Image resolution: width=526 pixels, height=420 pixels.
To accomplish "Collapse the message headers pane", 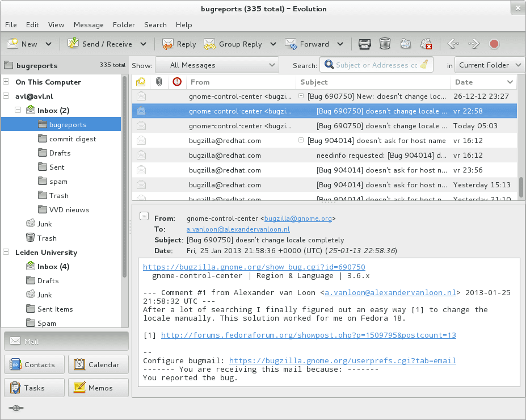I will pos(144,216).
